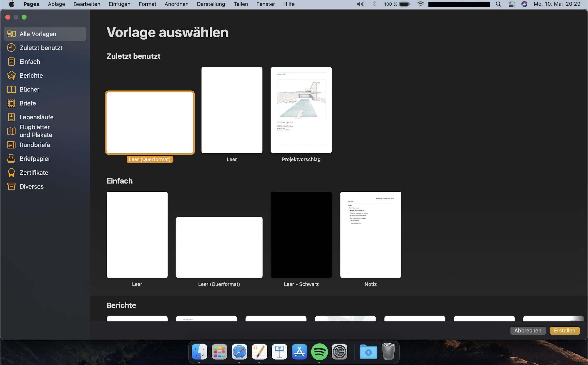Open the Ablage menu

coord(56,4)
